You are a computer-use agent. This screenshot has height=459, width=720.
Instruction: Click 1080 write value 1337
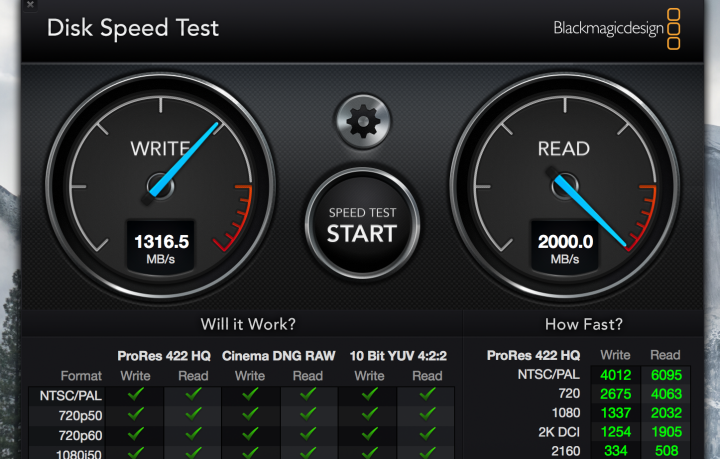[x=616, y=413]
